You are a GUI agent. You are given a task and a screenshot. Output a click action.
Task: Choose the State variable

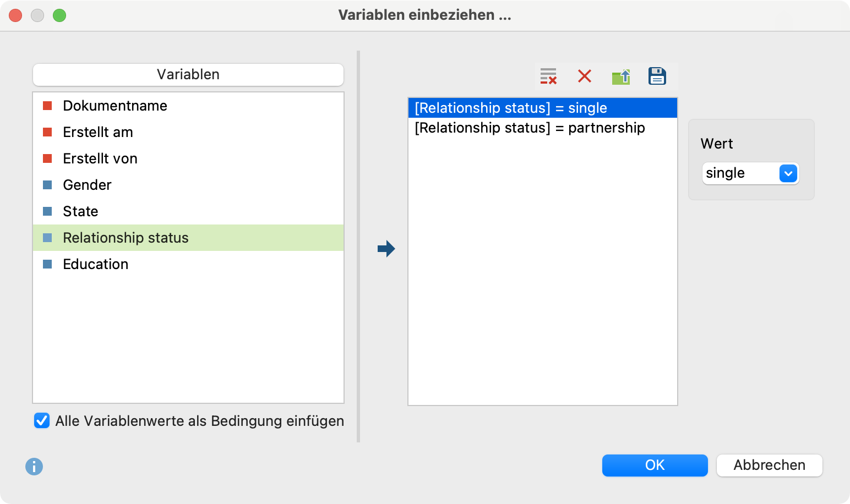point(188,211)
